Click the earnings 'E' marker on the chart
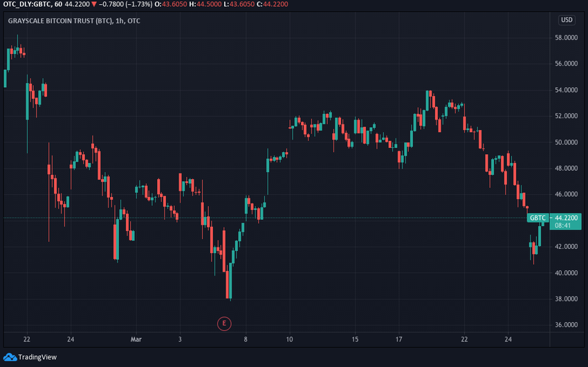Screen dimensions: 588x367 (224, 323)
